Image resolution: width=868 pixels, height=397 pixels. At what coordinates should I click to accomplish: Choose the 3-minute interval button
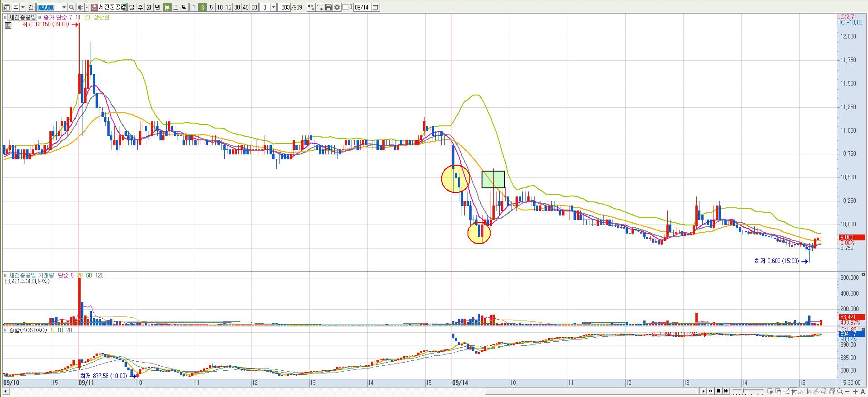(202, 7)
